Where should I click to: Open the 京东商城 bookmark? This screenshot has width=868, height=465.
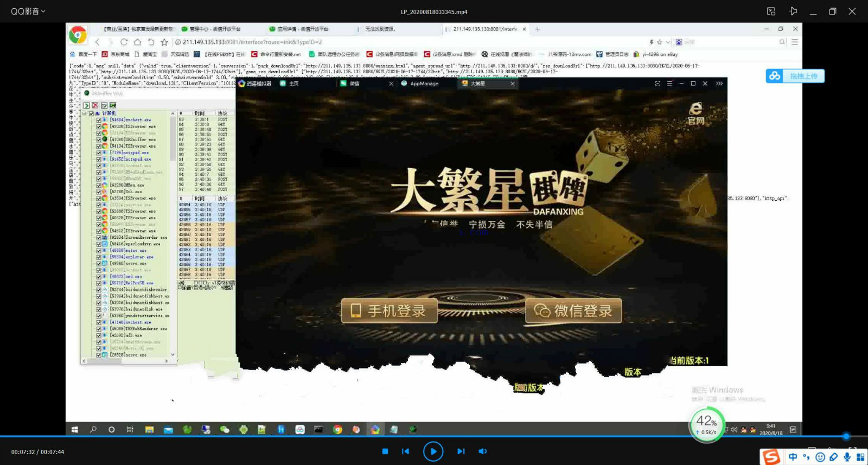116,54
